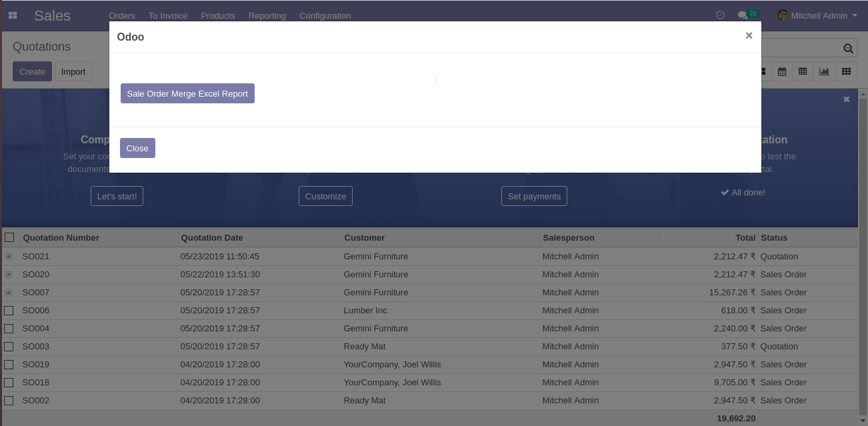Click Lumber Inc customer cell
Screen dimensions: 868x426
365,311
